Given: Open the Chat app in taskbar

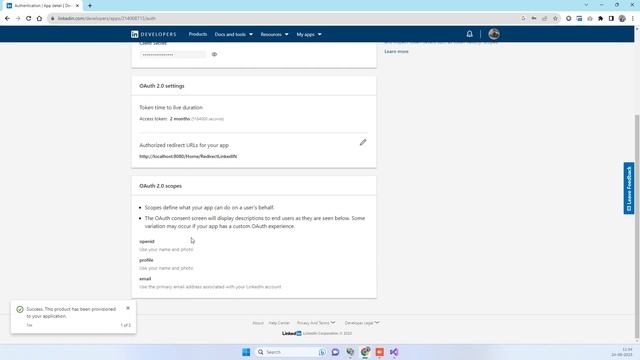Looking at the screenshot, I should [336, 352].
